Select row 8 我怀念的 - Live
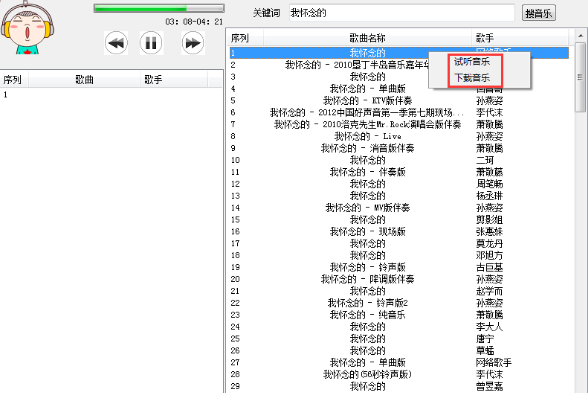The image size is (588, 393). tap(399, 136)
